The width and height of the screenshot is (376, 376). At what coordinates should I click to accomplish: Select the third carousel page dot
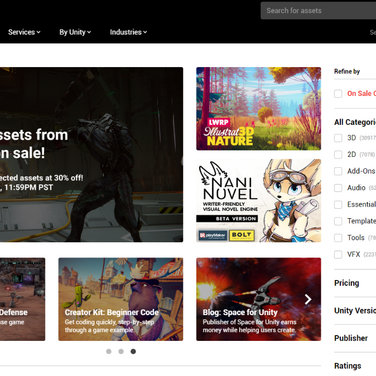(133, 351)
